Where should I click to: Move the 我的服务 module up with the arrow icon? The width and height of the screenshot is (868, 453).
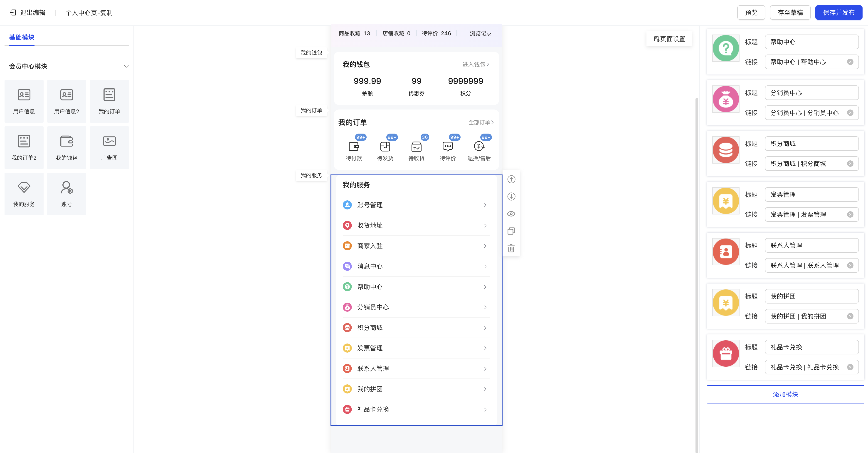click(x=511, y=179)
